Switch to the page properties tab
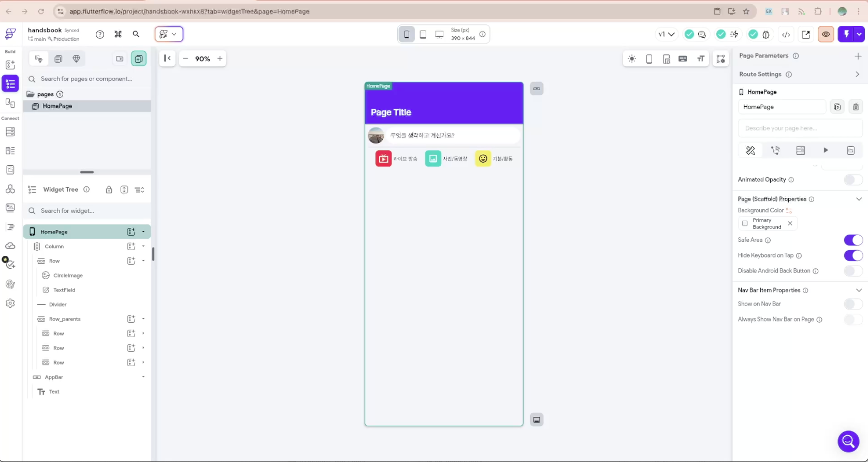Viewport: 868px width, 462px height. (x=750, y=150)
